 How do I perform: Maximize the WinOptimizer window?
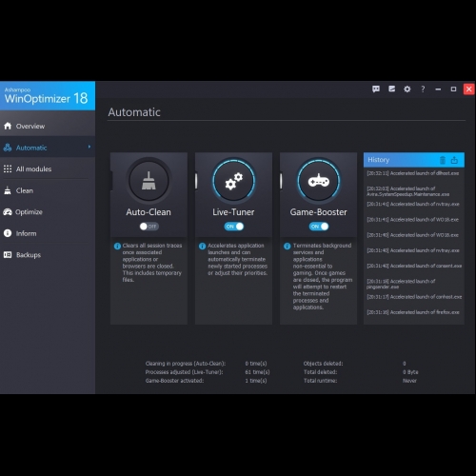pos(453,89)
